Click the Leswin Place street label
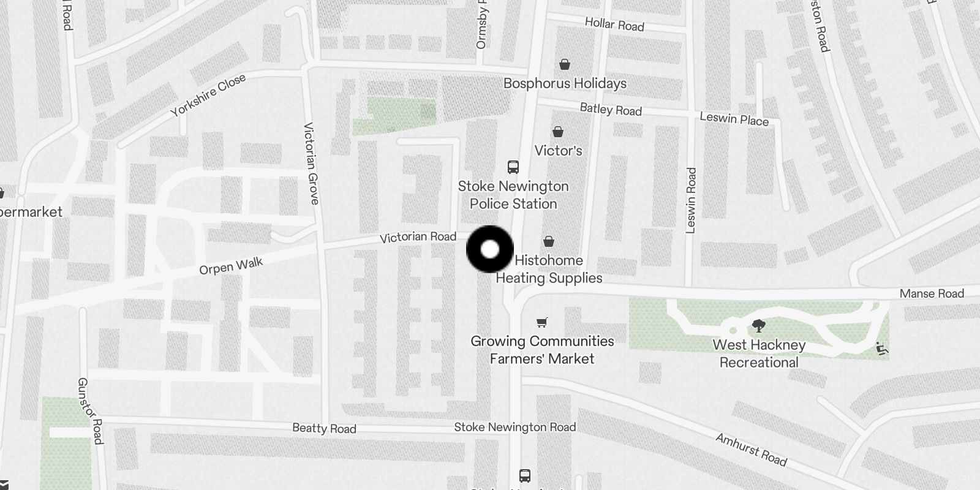Viewport: 980px width, 490px height. [734, 119]
